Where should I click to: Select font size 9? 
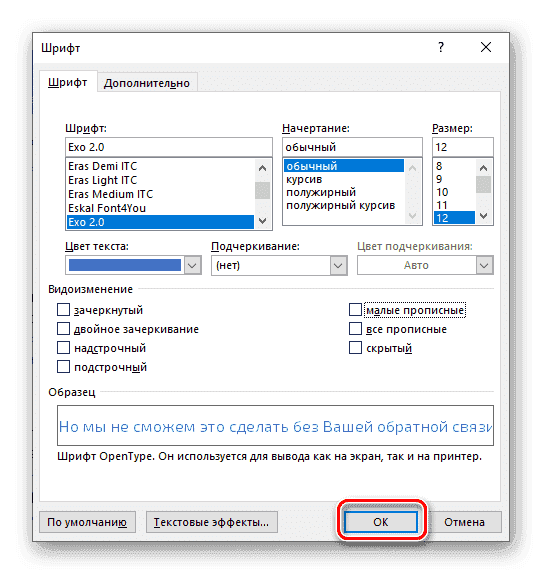tap(454, 179)
